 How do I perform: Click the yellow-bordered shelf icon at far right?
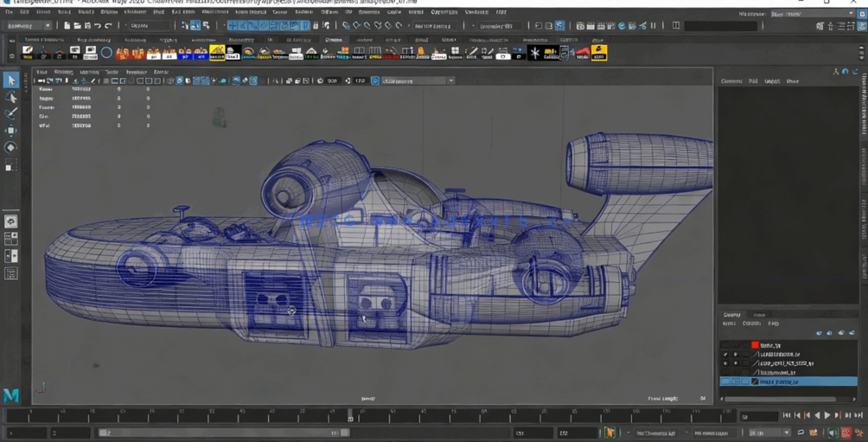click(598, 54)
